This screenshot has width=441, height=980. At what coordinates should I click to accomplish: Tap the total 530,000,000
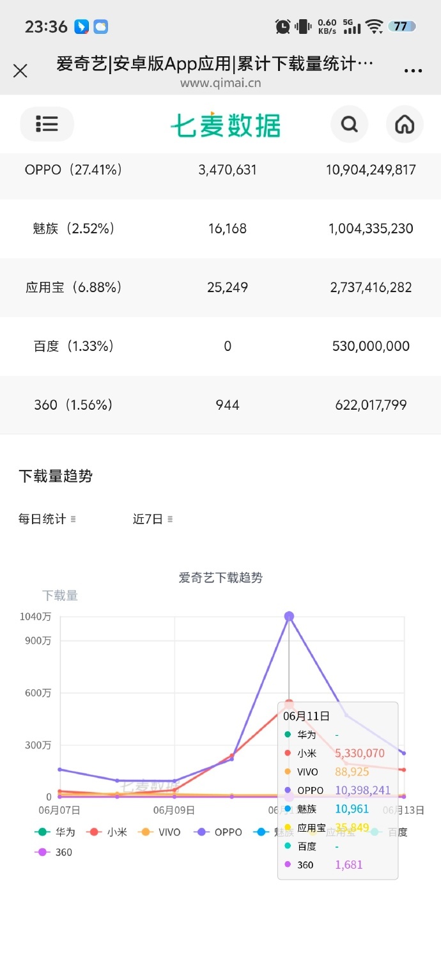click(x=371, y=346)
